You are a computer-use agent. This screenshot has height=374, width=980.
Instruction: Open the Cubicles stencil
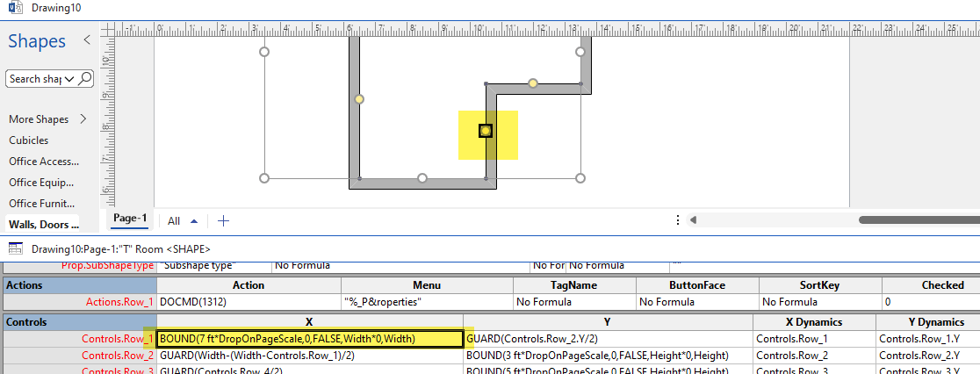click(29, 140)
